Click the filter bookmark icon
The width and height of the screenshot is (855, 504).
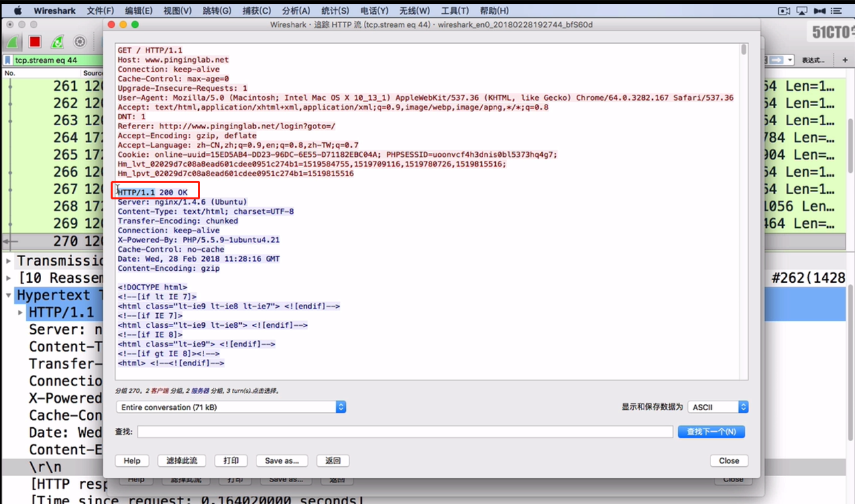9,60
